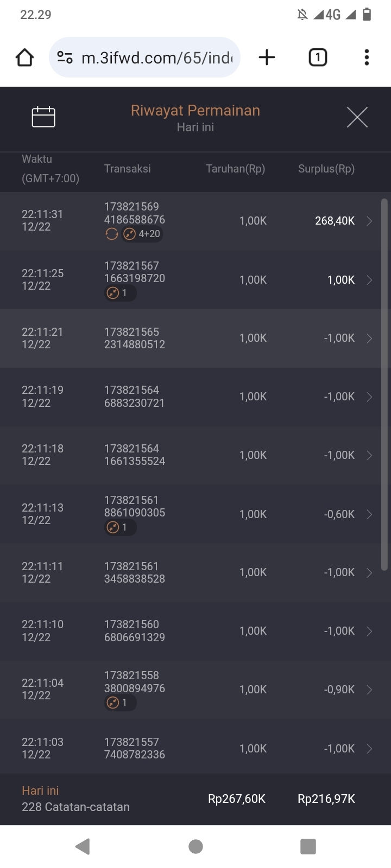
Task: Tap the circular respin icon in first row
Action: pos(112,234)
